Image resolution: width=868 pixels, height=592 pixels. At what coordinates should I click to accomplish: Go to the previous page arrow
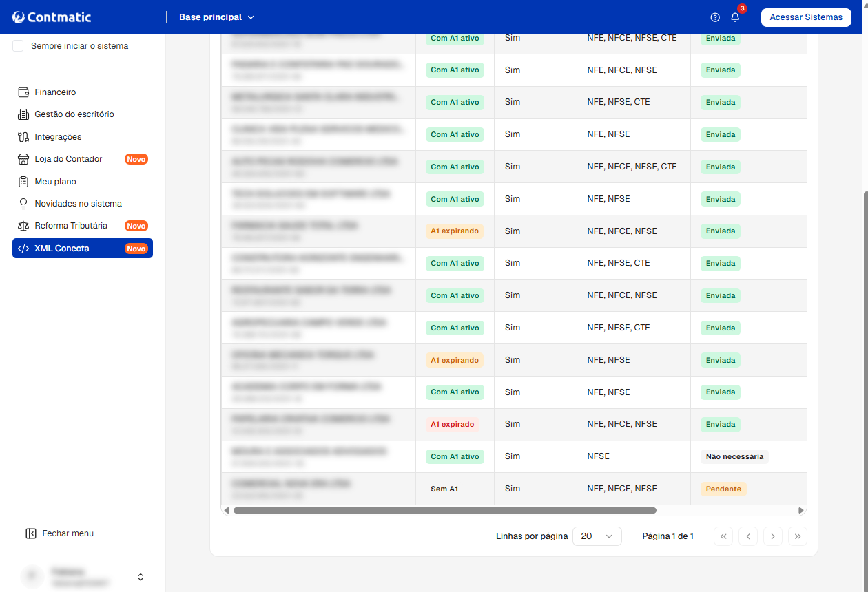coord(748,536)
